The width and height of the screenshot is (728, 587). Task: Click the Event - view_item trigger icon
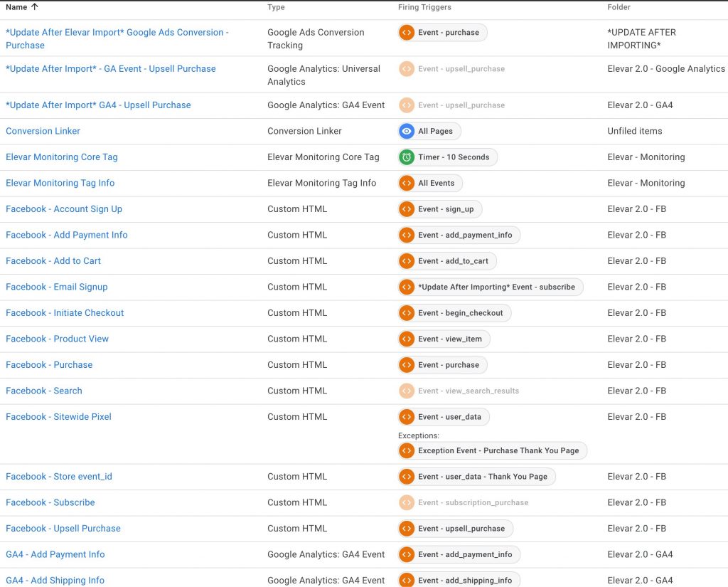[407, 339]
